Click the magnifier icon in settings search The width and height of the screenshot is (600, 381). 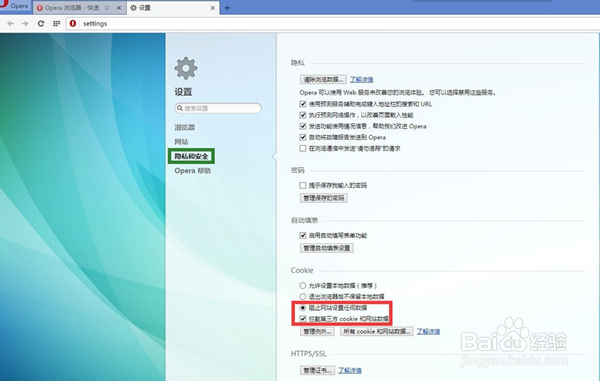pyautogui.click(x=179, y=108)
